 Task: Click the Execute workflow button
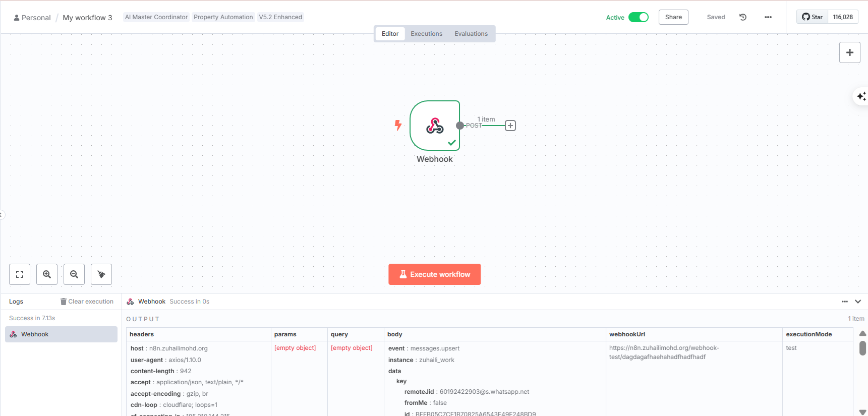pos(434,274)
